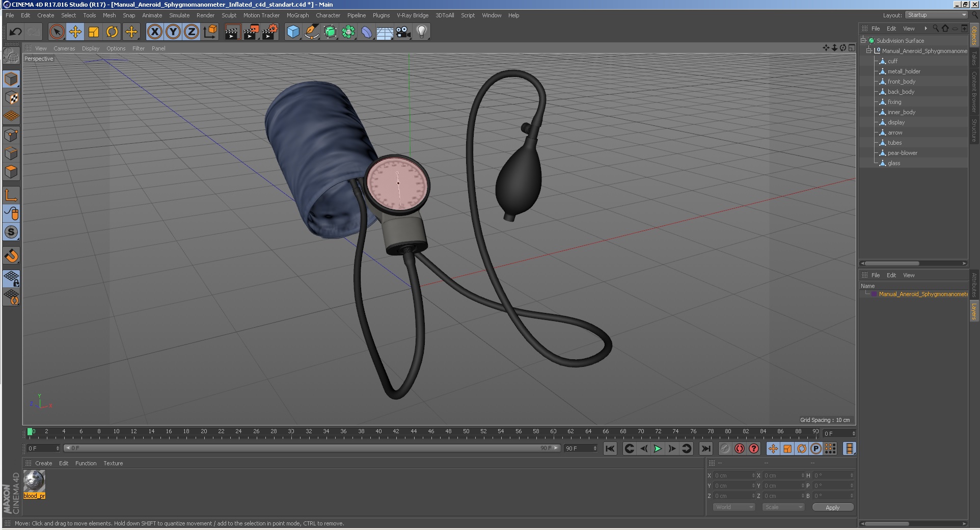The width and height of the screenshot is (980, 530).
Task: Add a Light object
Action: [x=422, y=32]
